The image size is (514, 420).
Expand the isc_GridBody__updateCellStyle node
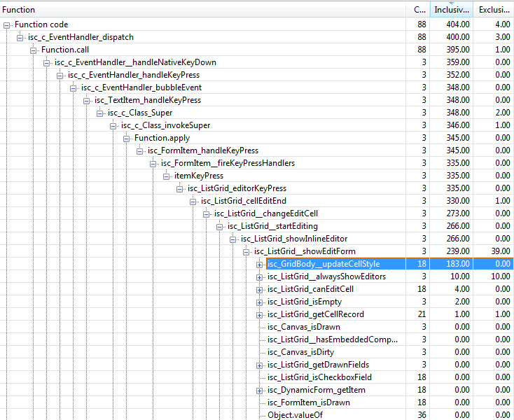pos(260,264)
